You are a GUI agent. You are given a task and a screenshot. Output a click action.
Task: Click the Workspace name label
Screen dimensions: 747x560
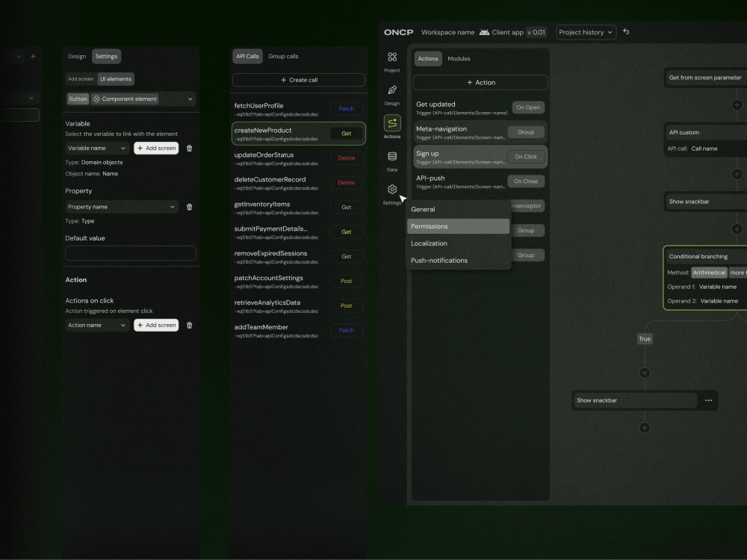pos(447,32)
